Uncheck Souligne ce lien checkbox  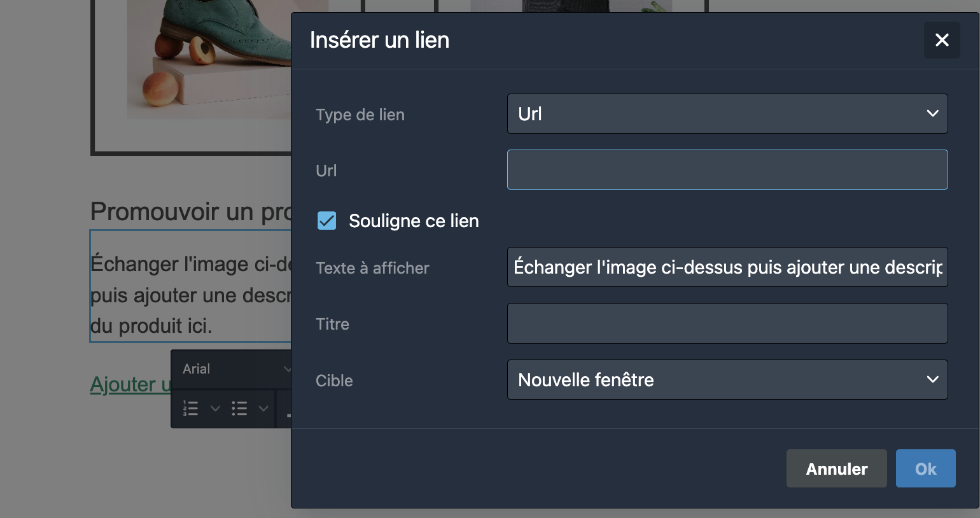pos(326,221)
